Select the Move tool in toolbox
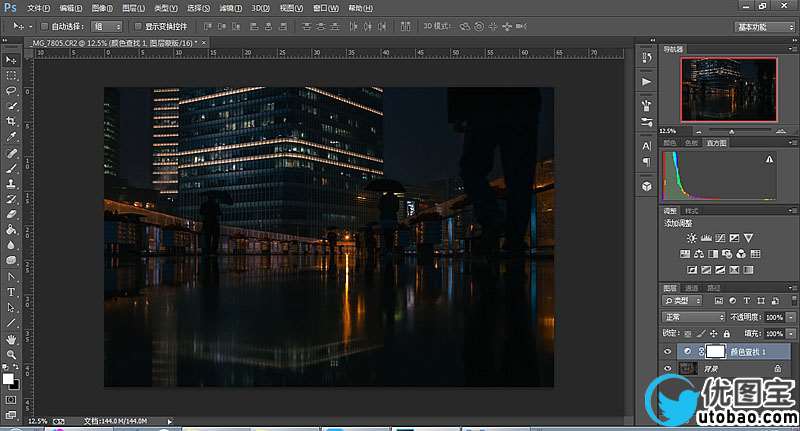 pyautogui.click(x=11, y=60)
